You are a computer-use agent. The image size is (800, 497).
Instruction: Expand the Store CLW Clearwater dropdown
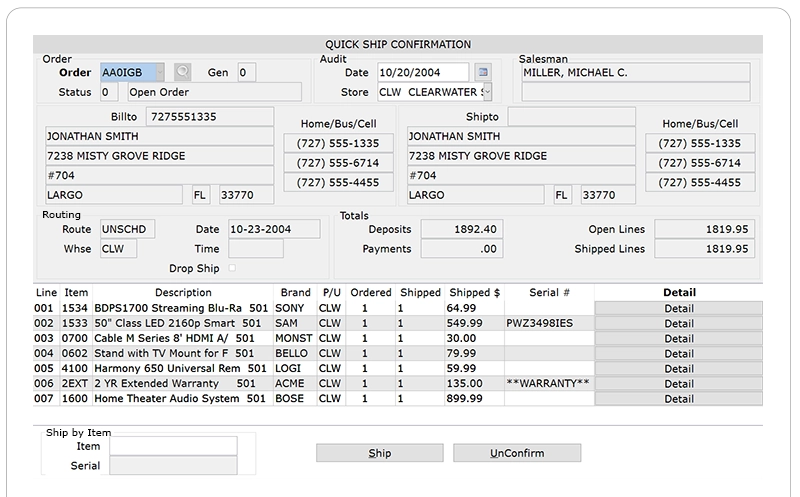click(486, 92)
